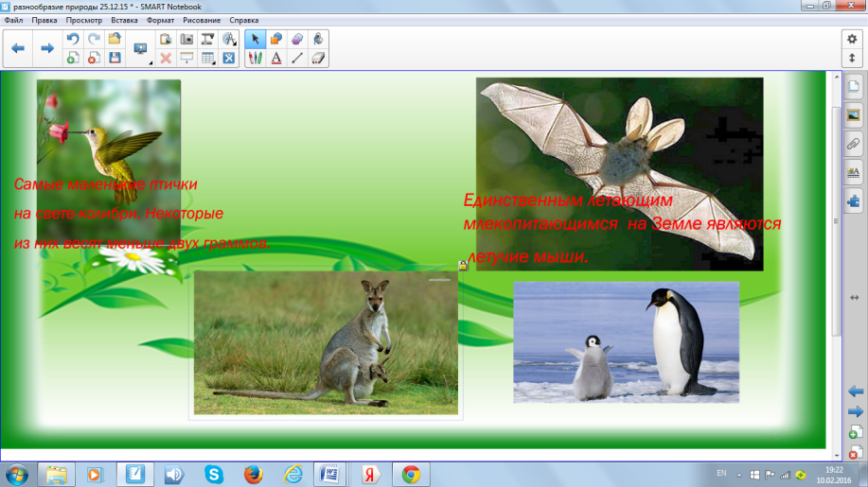Screen dimensions: 868x487
Task: Open the Page Sorter sidebar tab
Action: (x=853, y=87)
